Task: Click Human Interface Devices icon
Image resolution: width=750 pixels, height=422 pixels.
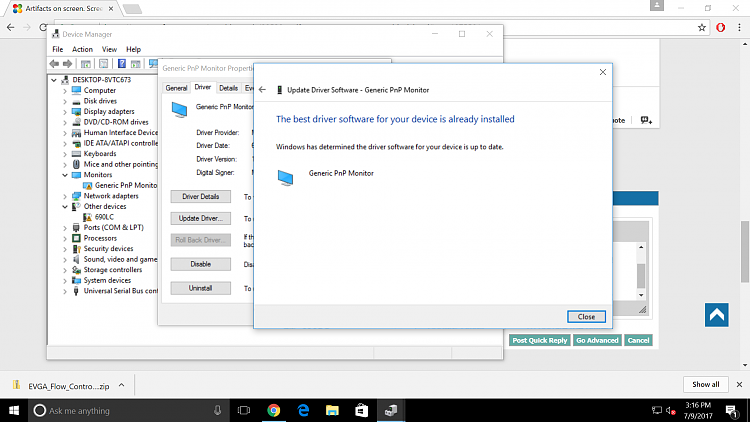Action: click(x=76, y=133)
